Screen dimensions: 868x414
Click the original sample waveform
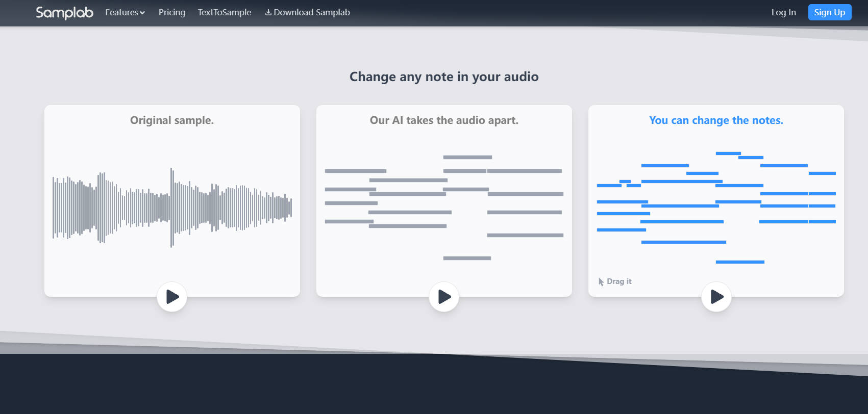172,208
